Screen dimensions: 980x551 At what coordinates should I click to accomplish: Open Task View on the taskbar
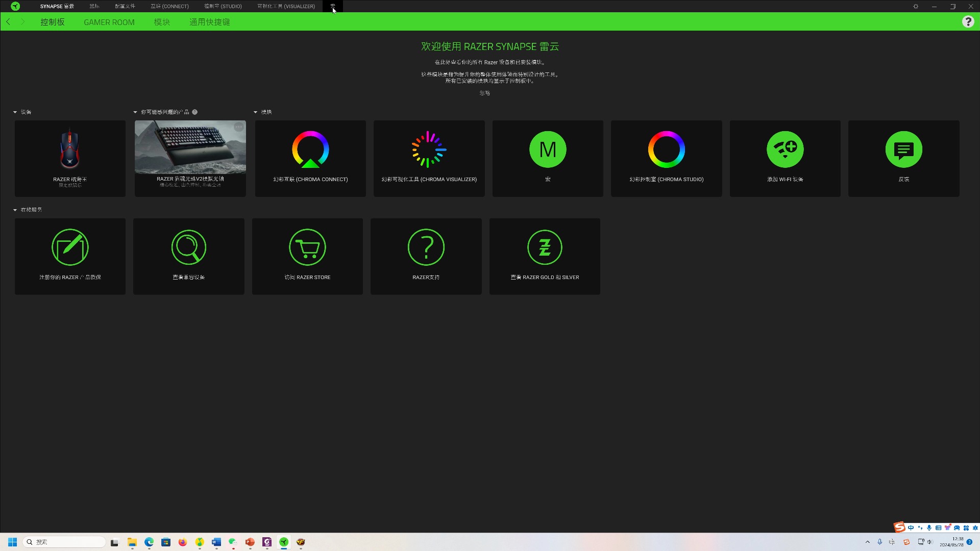coord(114,542)
